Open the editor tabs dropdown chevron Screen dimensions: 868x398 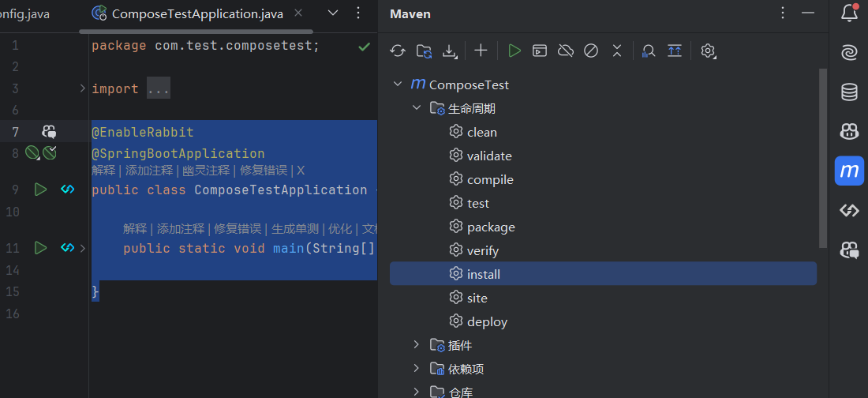(333, 13)
